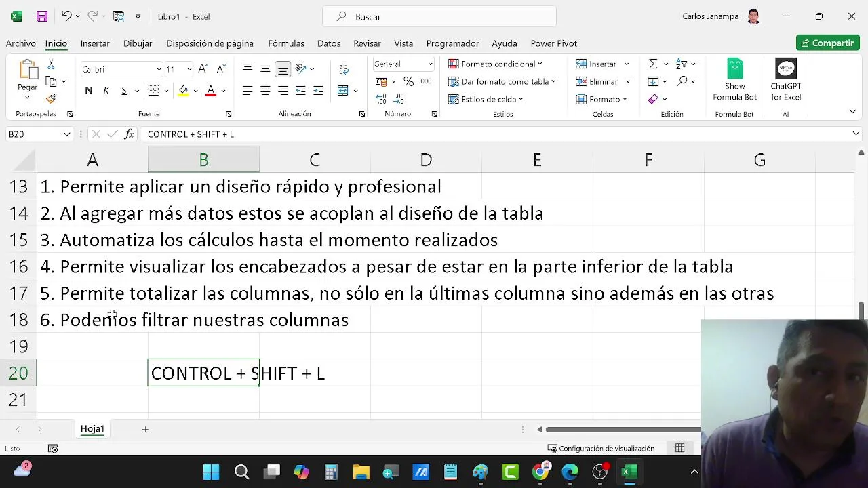Toggle italic with the K button

[x=106, y=90]
